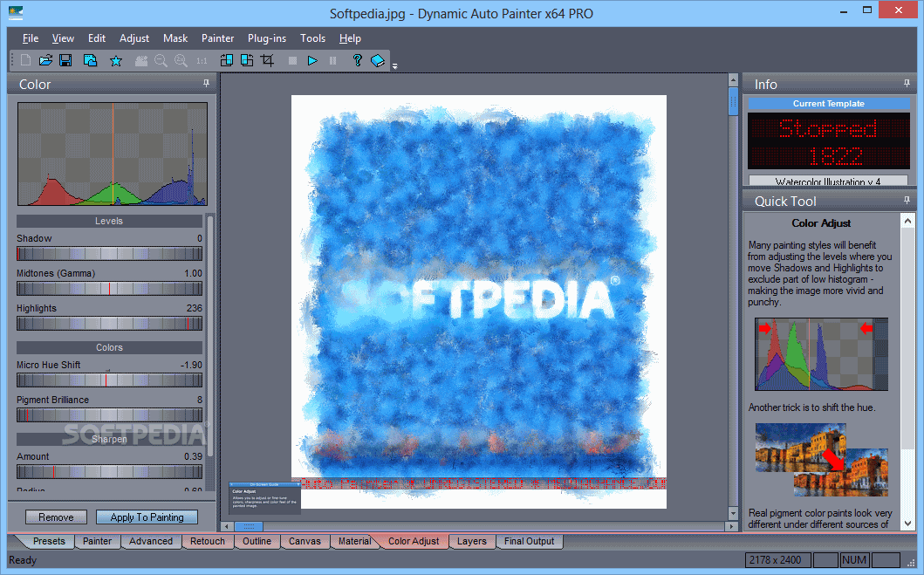
Task: Adjust the Sharpen Amount slider
Action: tap(109, 471)
